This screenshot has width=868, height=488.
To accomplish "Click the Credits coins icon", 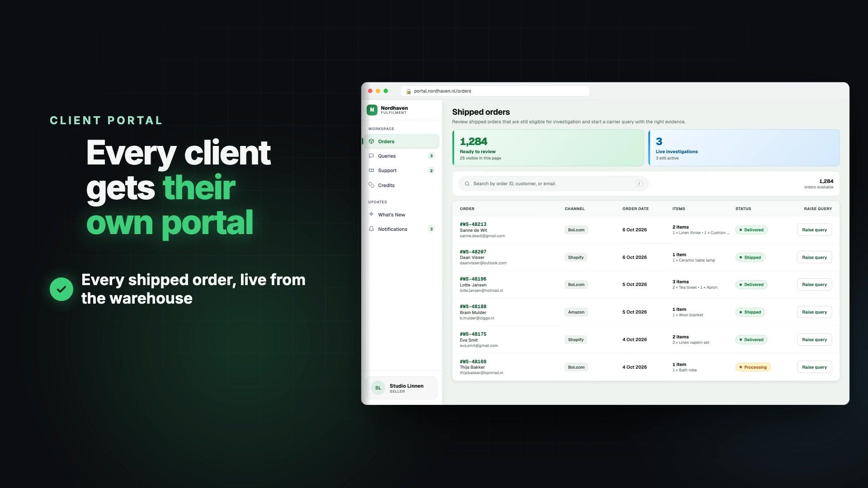I will (371, 185).
